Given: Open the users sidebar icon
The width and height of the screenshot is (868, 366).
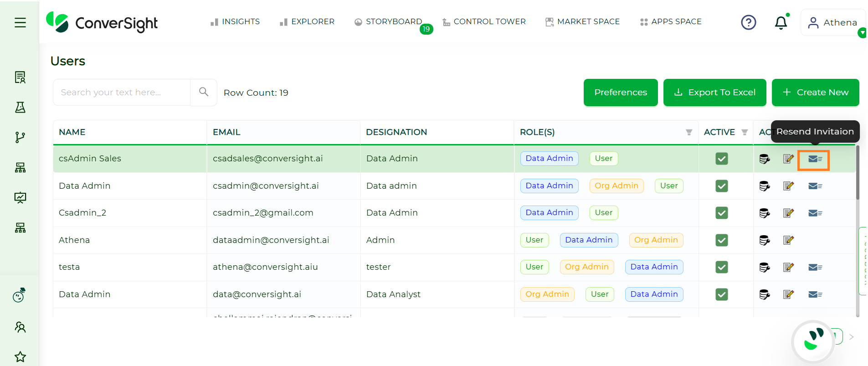Looking at the screenshot, I should [20, 327].
